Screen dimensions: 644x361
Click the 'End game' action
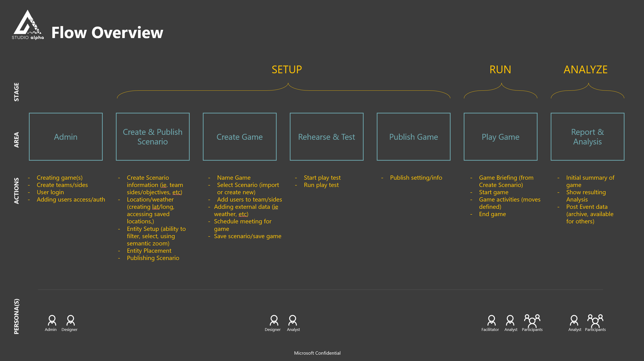pyautogui.click(x=492, y=214)
